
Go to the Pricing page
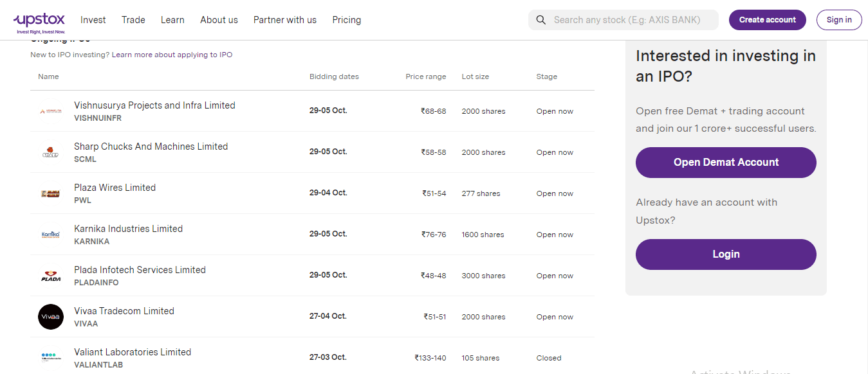point(347,20)
